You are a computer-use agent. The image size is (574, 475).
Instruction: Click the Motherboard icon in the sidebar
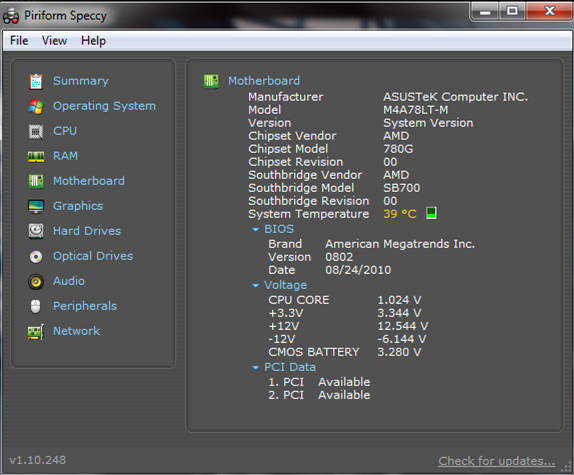tap(36, 181)
